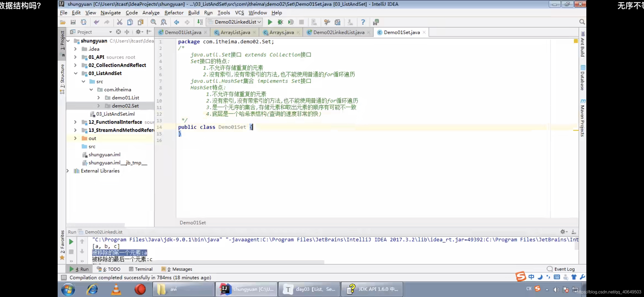Close the Demo01Set.java tab

click(424, 32)
